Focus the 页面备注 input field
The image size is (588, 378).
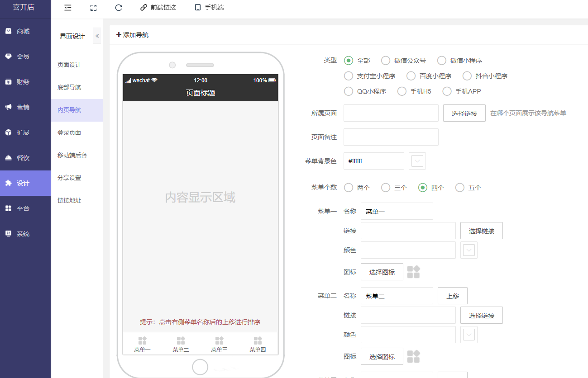[391, 137]
